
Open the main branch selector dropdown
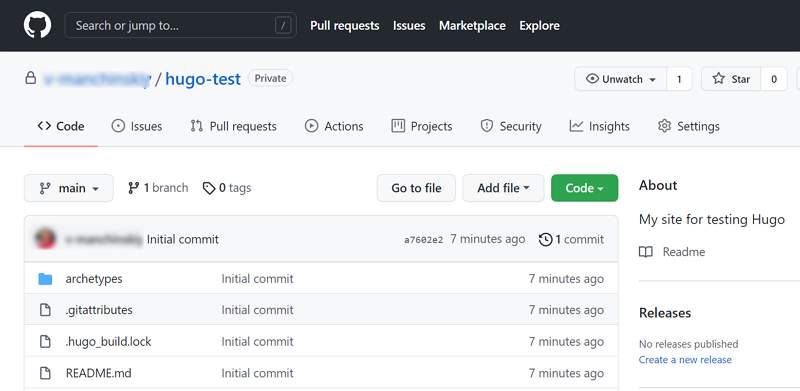tap(69, 188)
